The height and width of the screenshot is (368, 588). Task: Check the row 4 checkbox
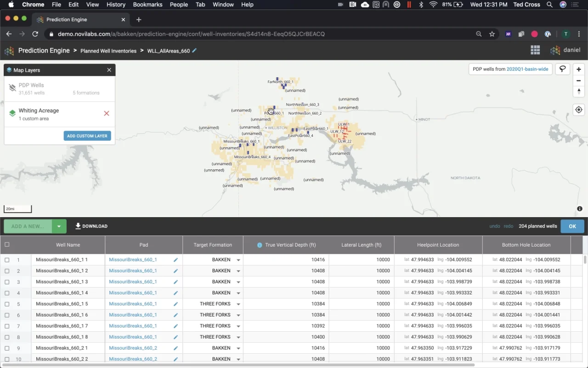pos(7,293)
